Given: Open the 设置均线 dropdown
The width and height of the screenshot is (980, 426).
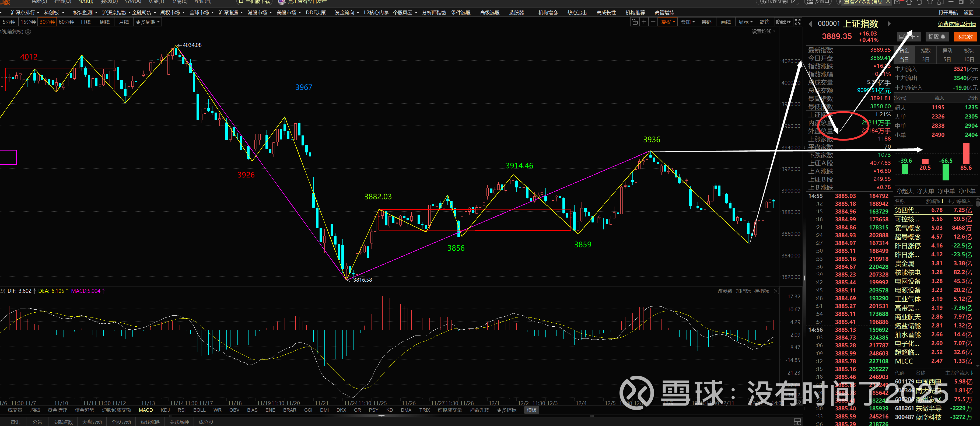Looking at the screenshot, I should click(763, 32).
